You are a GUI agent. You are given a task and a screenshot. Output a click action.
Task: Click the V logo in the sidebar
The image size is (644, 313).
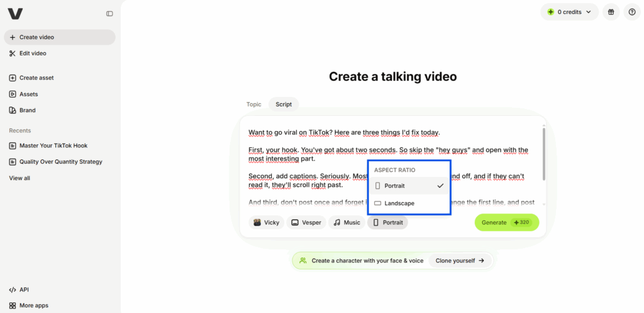pyautogui.click(x=15, y=14)
